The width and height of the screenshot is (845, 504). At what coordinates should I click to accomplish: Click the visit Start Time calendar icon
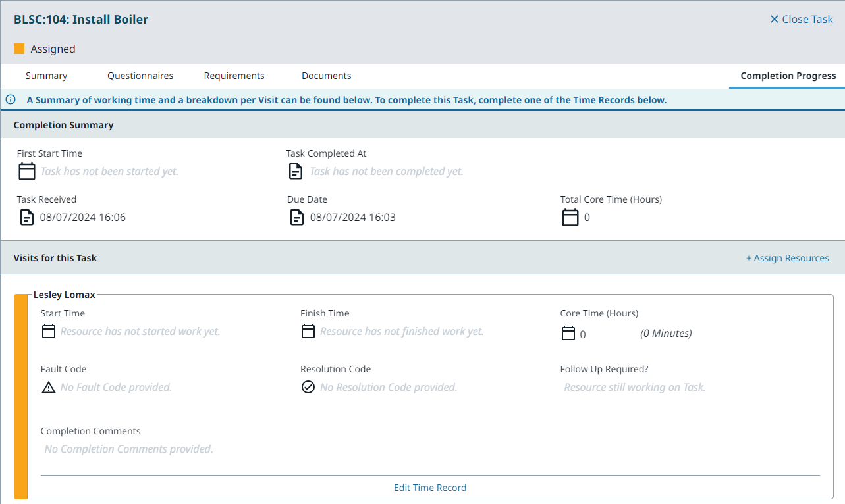pos(49,332)
